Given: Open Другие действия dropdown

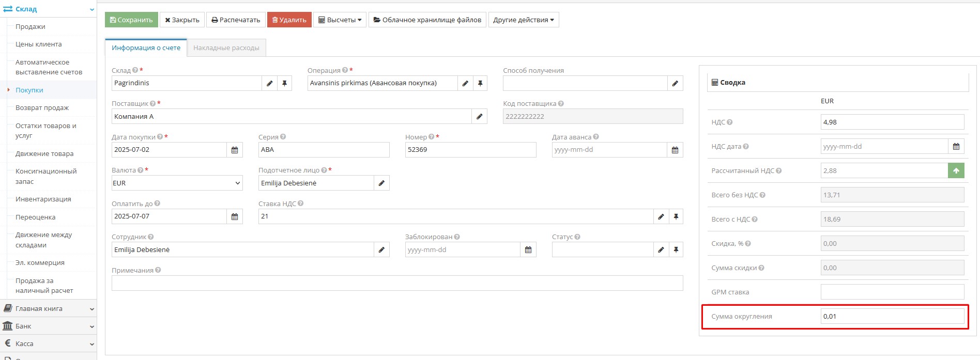Looking at the screenshot, I should tap(523, 20).
